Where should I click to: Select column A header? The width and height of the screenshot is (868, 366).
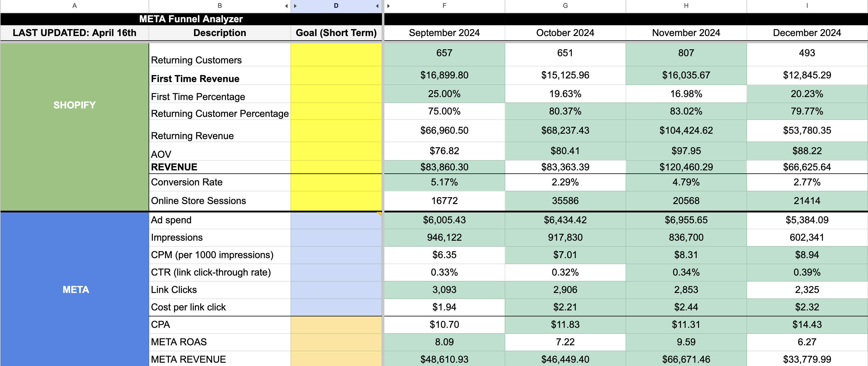point(75,6)
